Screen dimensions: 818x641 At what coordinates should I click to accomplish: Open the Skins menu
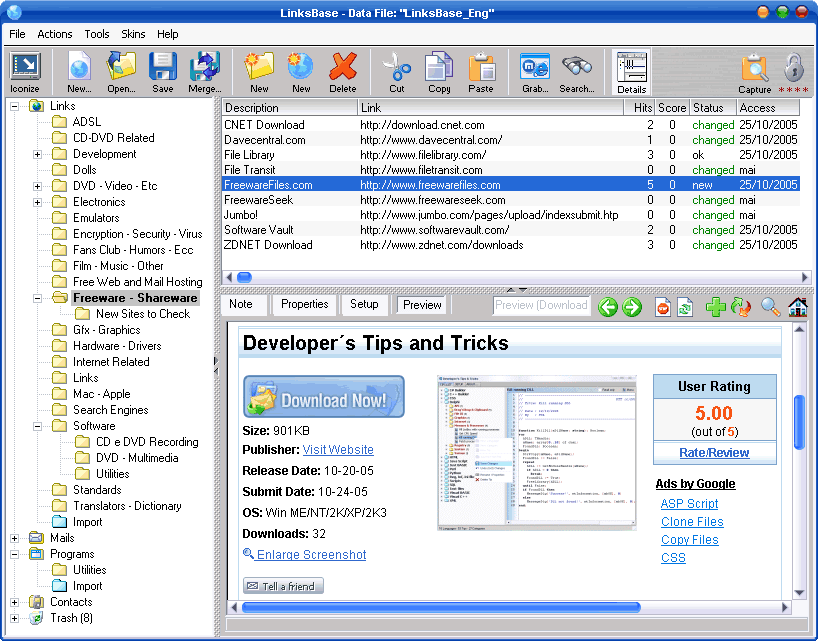pyautogui.click(x=133, y=34)
